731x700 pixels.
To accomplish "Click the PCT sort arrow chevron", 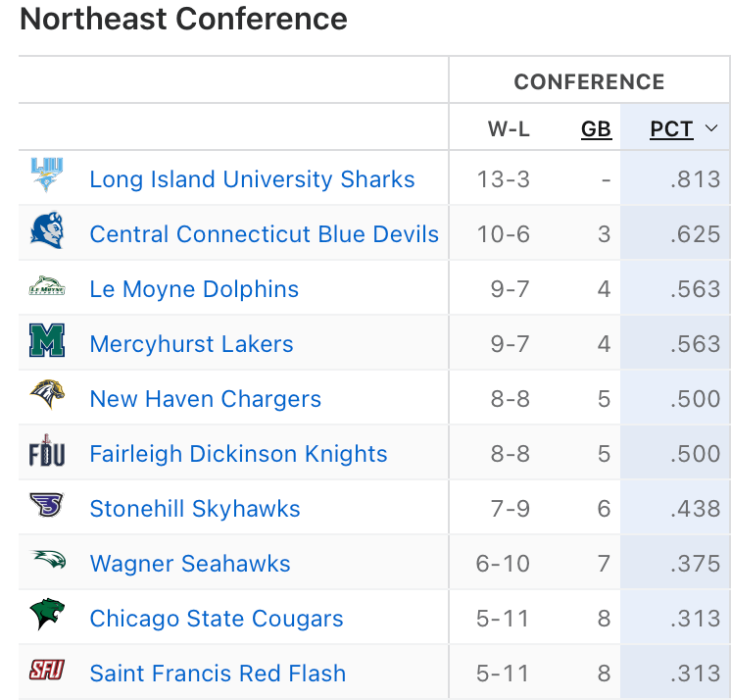I will pos(712,128).
